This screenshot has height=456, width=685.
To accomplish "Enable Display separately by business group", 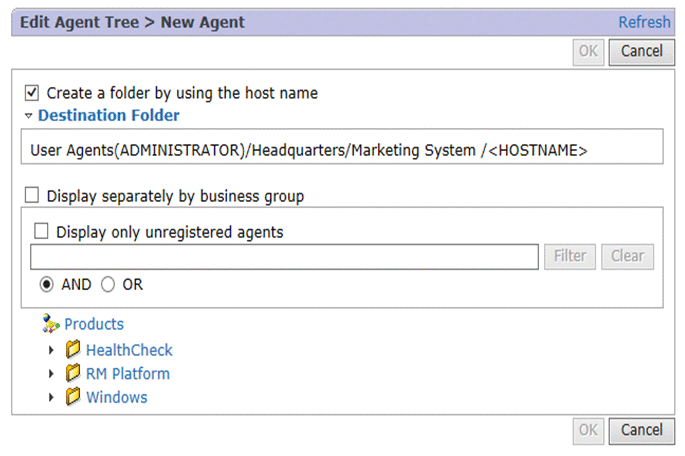I will [x=31, y=196].
